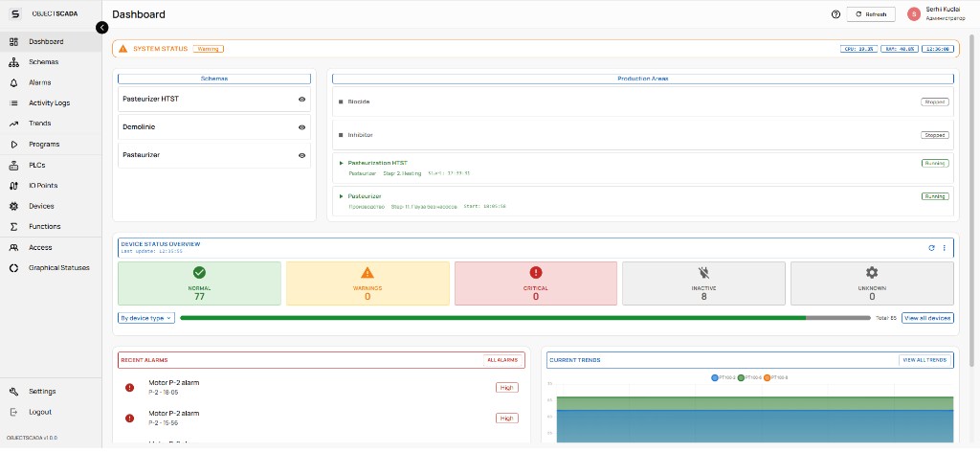Open the By device type dropdown
This screenshot has width=980, height=453.
tap(146, 319)
